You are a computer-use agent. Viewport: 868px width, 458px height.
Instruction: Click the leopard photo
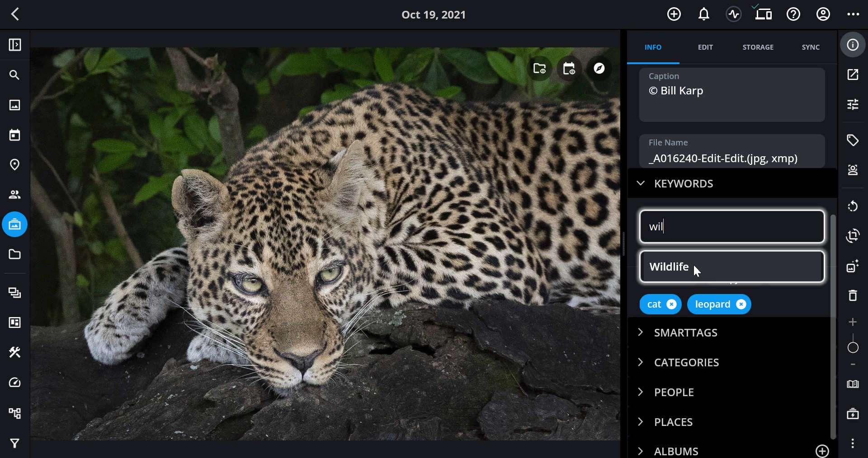[325, 244]
